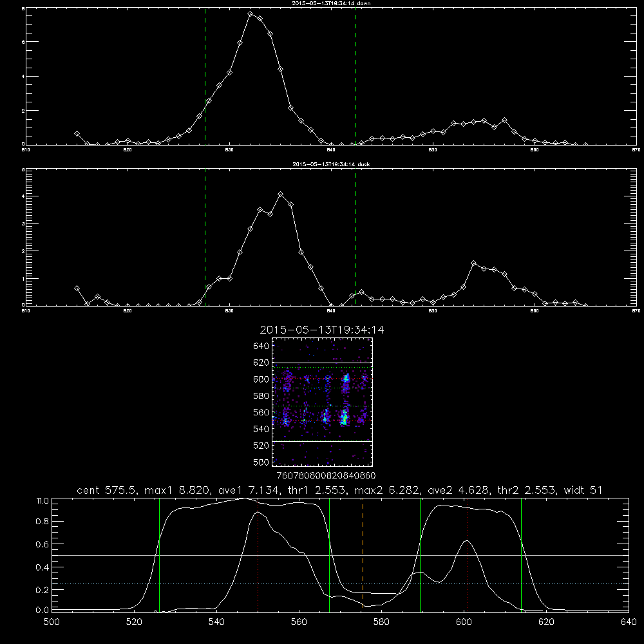Screen dimensions: 644x644
Task: Click the timestamp title above the small image
Action: click(322, 330)
